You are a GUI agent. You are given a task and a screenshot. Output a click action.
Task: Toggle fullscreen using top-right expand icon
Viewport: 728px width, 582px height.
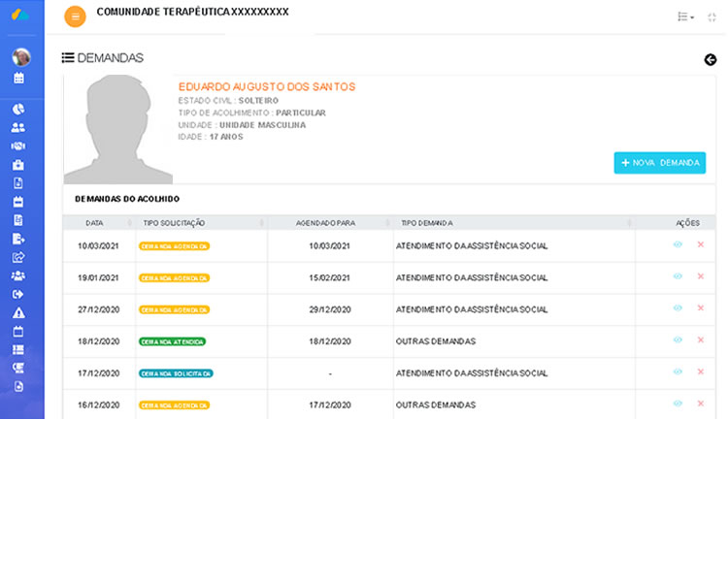pos(711,17)
